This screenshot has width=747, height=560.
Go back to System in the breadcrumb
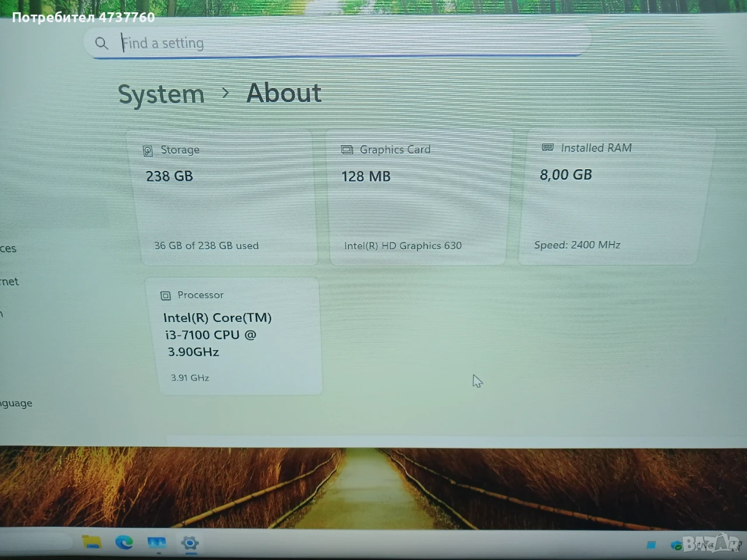coord(161,94)
